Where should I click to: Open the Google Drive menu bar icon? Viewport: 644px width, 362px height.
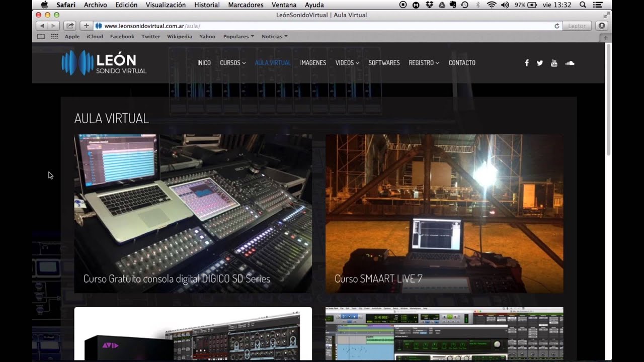(441, 5)
